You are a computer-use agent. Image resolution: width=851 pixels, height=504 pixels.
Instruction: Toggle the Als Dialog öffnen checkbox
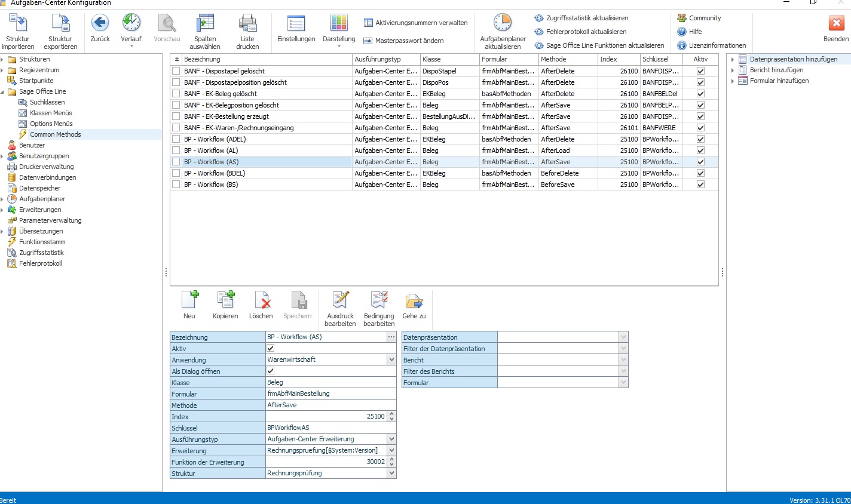(x=270, y=371)
